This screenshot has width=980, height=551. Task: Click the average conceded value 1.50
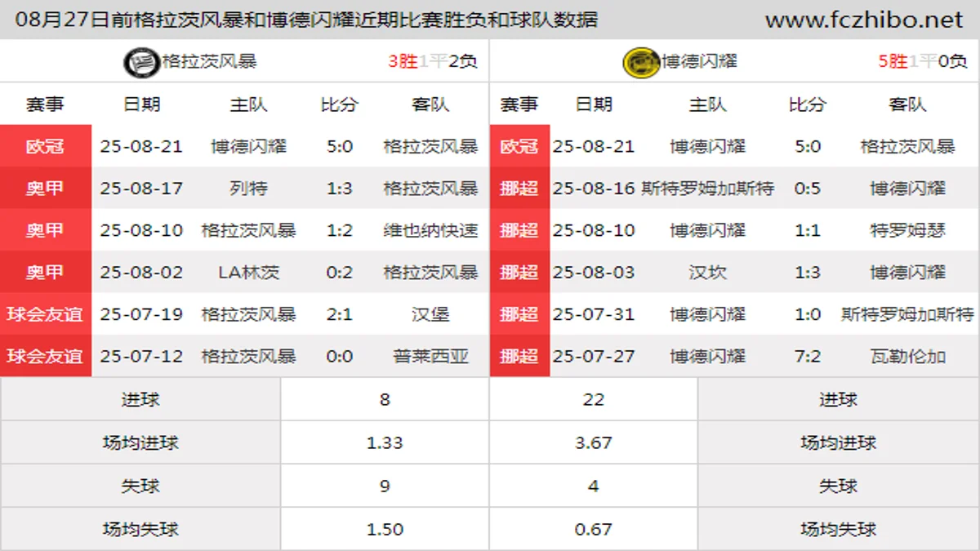[385, 529]
